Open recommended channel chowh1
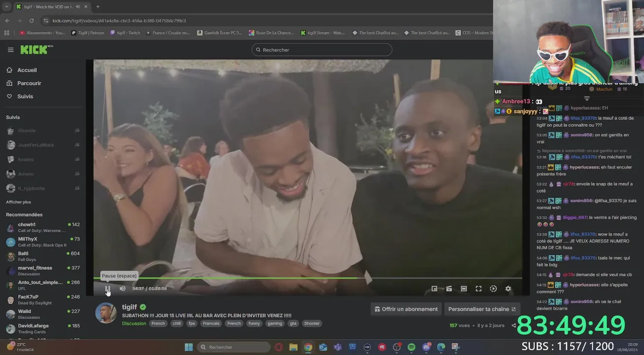 tap(43, 227)
